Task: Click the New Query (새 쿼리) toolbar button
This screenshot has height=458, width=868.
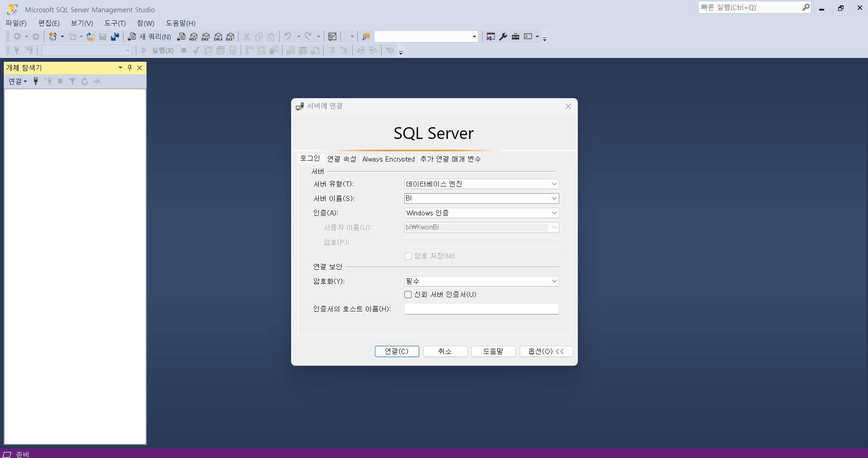Action: point(149,37)
